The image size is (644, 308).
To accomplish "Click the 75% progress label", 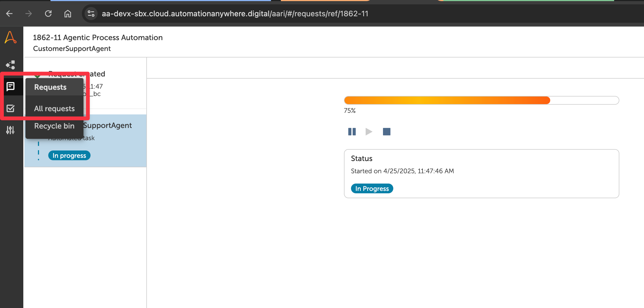I will pyautogui.click(x=350, y=111).
